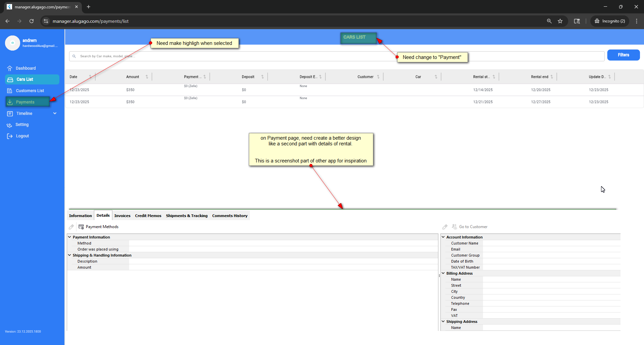Switch to the Invoices tab
Image resolution: width=644 pixels, height=345 pixels.
pyautogui.click(x=122, y=216)
